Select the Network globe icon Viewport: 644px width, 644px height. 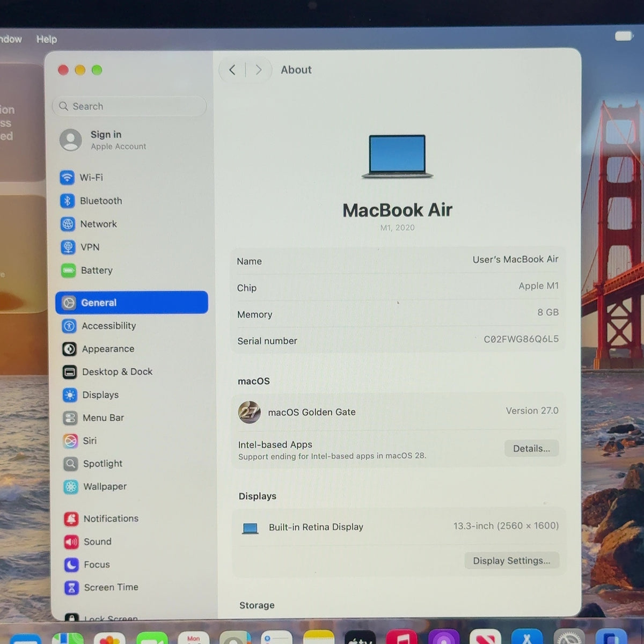(68, 224)
